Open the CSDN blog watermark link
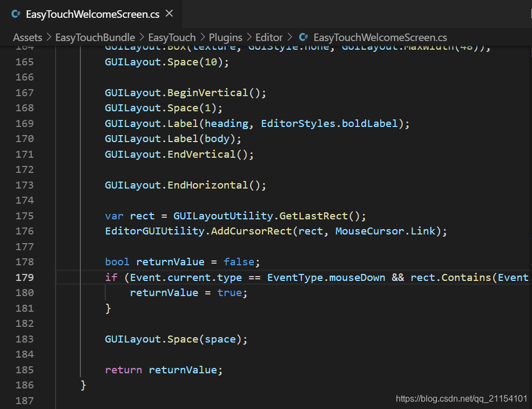Image resolution: width=532 pixels, height=409 pixels. click(x=462, y=398)
